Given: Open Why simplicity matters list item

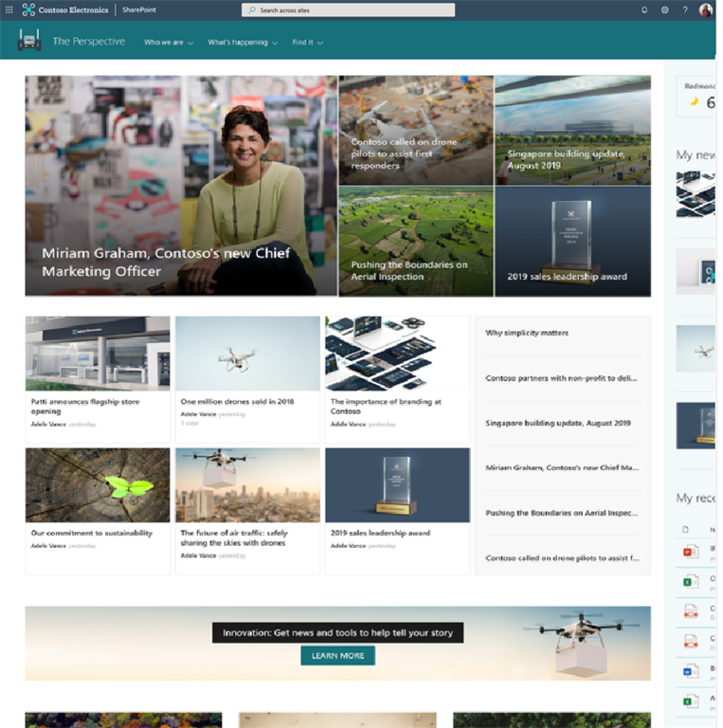Looking at the screenshot, I should pos(527,333).
